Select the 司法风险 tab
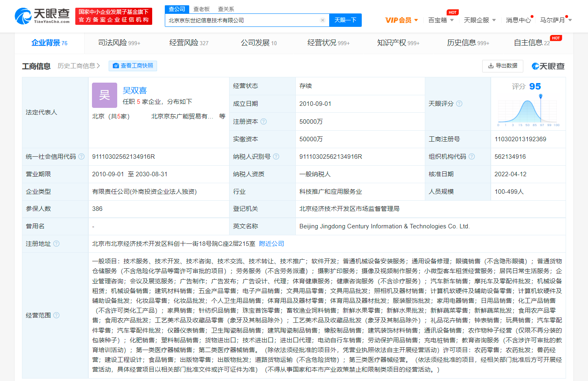Viewport: 588px width, 381px height. point(119,43)
